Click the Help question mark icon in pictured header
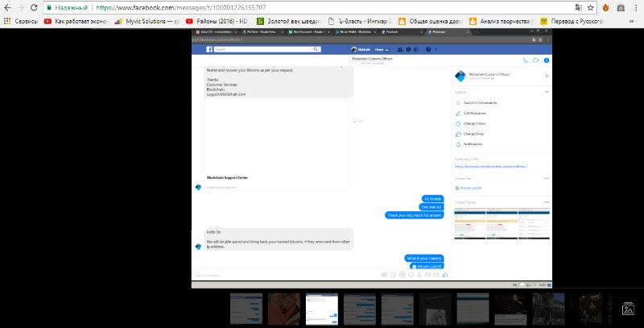The height and width of the screenshot is (328, 644). pyautogui.click(x=428, y=49)
